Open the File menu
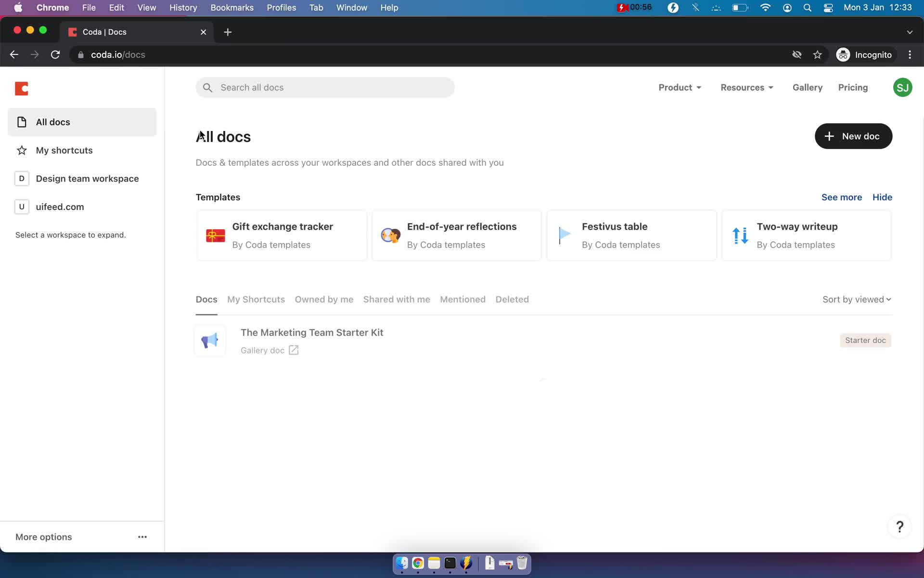This screenshot has height=578, width=924. [x=89, y=8]
